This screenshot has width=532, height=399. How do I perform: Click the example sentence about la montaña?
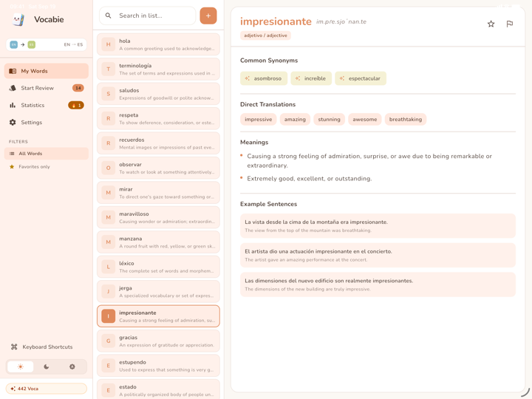tap(378, 226)
